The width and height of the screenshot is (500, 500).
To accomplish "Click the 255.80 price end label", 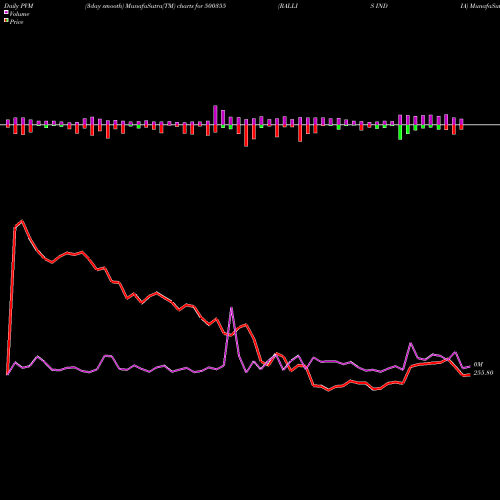I will (483, 373).
